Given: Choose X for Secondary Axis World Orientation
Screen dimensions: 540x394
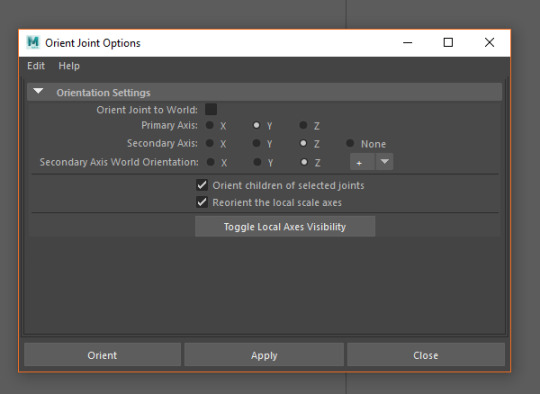Looking at the screenshot, I should point(210,162).
